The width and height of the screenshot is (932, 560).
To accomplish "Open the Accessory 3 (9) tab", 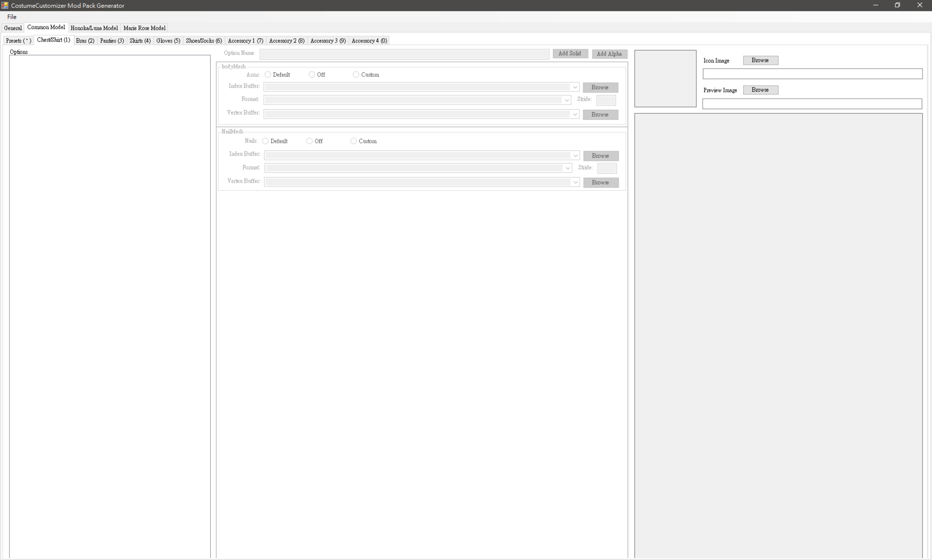I will point(328,40).
